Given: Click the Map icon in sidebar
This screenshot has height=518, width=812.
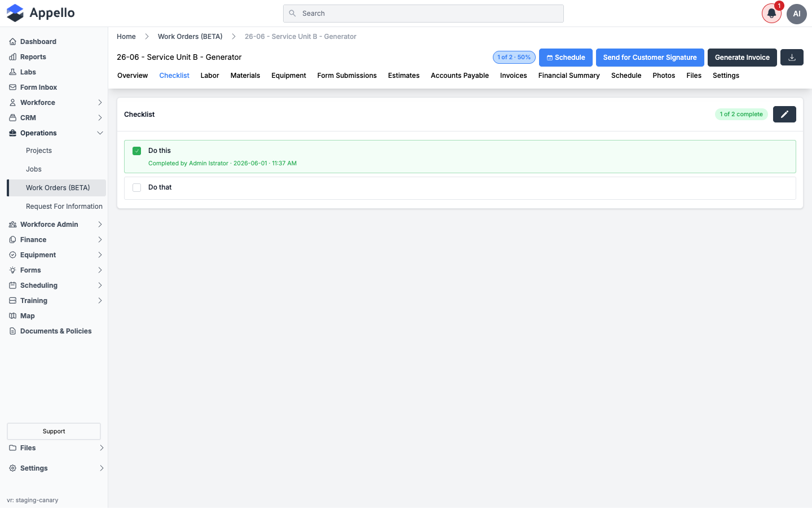Looking at the screenshot, I should coord(12,316).
